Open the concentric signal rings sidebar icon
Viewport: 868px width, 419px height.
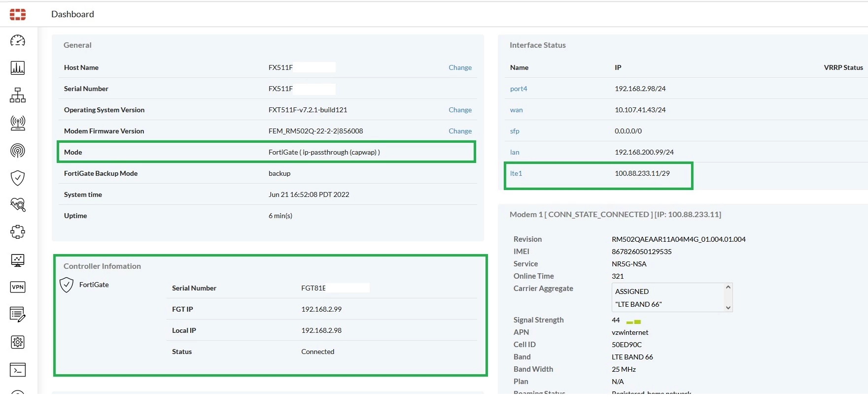click(x=18, y=151)
